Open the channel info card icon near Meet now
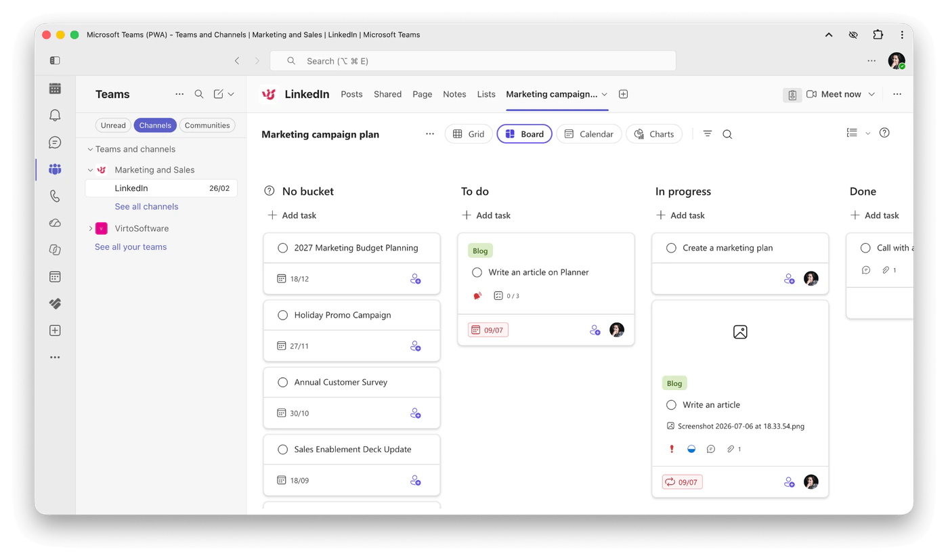 pyautogui.click(x=792, y=95)
